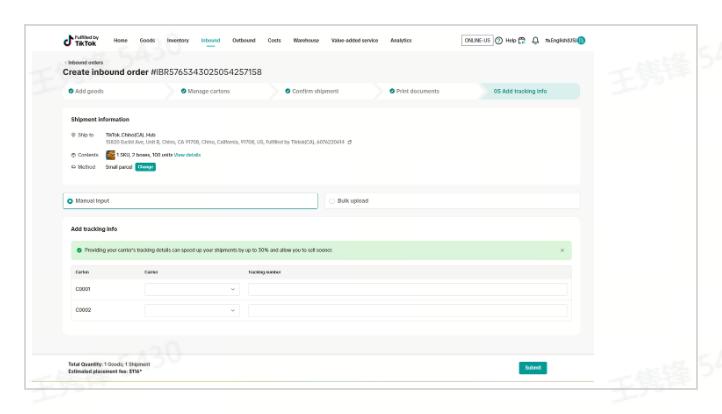722x414 pixels.
Task: Open the Inventory menu
Action: (x=178, y=41)
